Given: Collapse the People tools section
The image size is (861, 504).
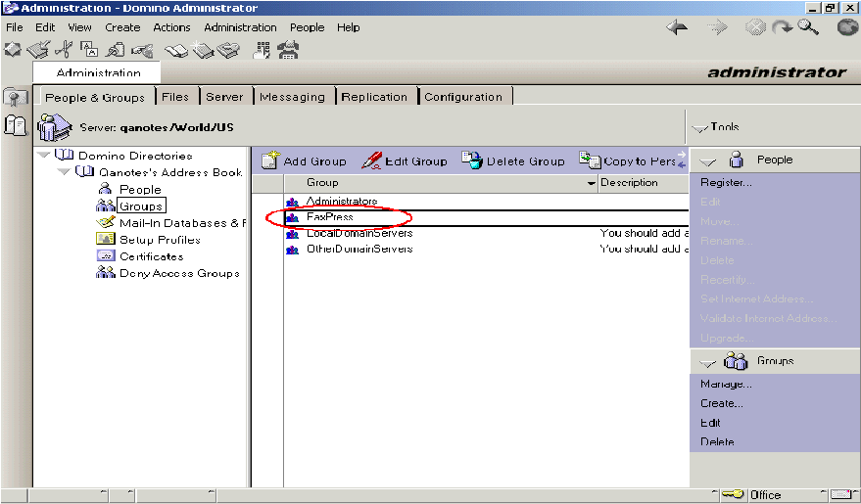Looking at the screenshot, I should point(707,160).
